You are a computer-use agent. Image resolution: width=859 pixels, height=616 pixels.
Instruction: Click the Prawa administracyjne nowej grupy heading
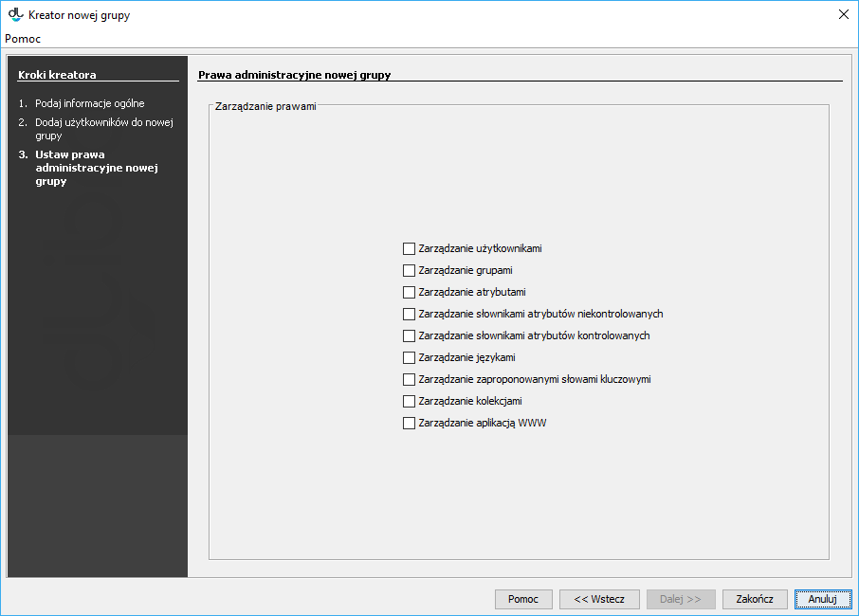294,75
